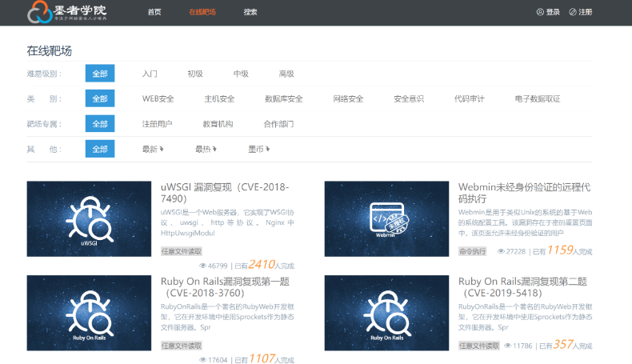Click the 注册 pencil icon
The height and width of the screenshot is (364, 632).
pos(572,12)
